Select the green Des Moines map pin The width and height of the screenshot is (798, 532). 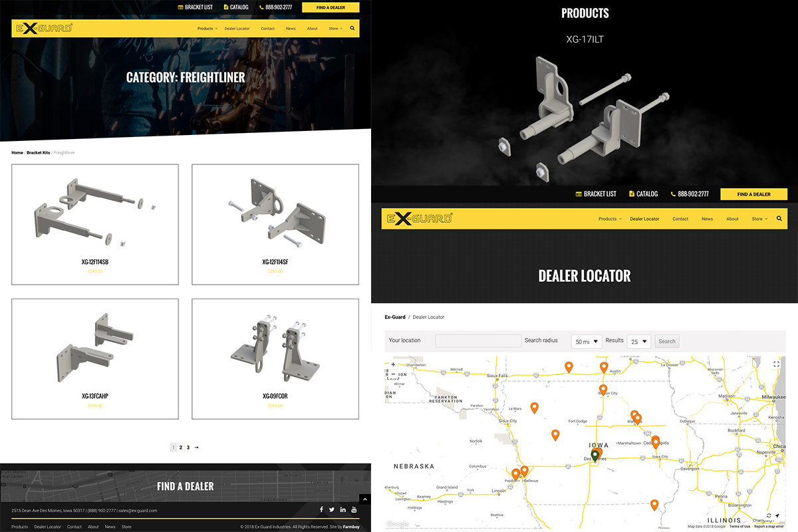coord(595,456)
